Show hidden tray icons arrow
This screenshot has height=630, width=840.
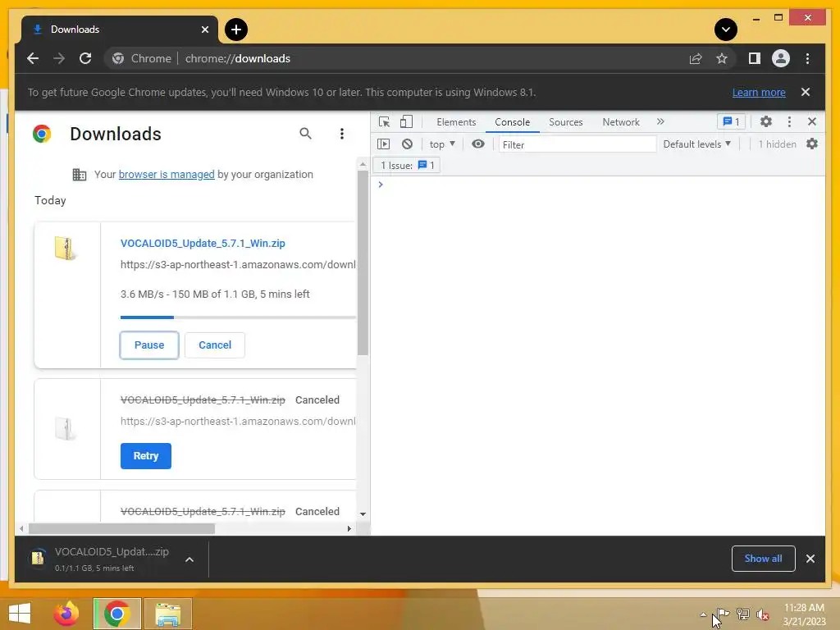click(x=703, y=614)
